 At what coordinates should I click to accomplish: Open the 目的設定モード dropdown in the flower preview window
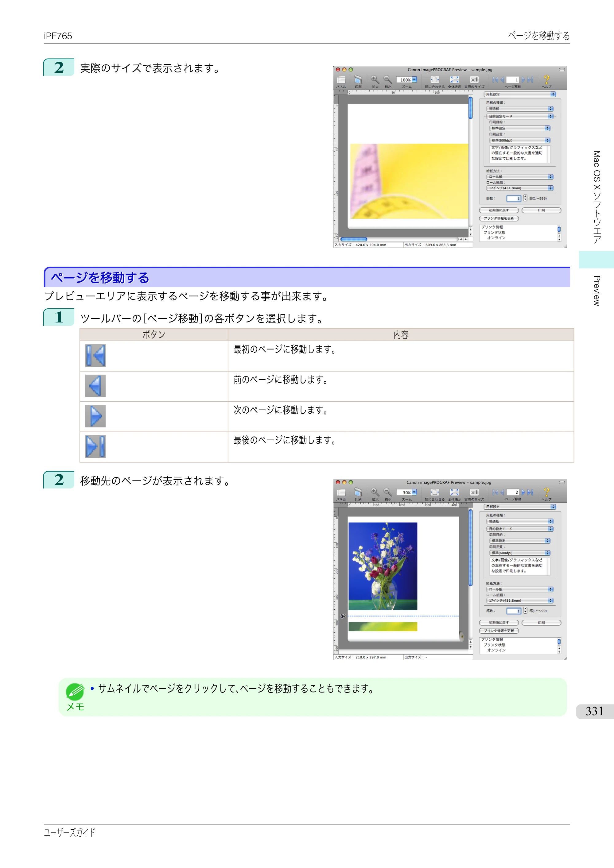520,529
